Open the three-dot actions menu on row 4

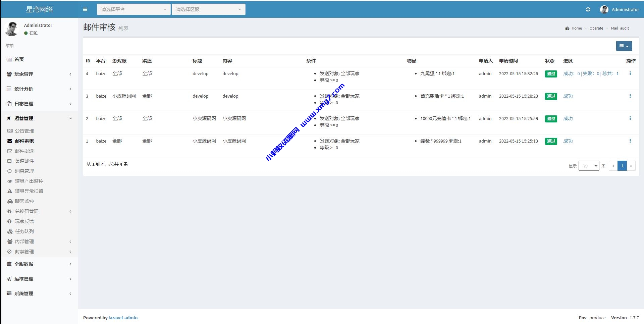[x=631, y=73]
